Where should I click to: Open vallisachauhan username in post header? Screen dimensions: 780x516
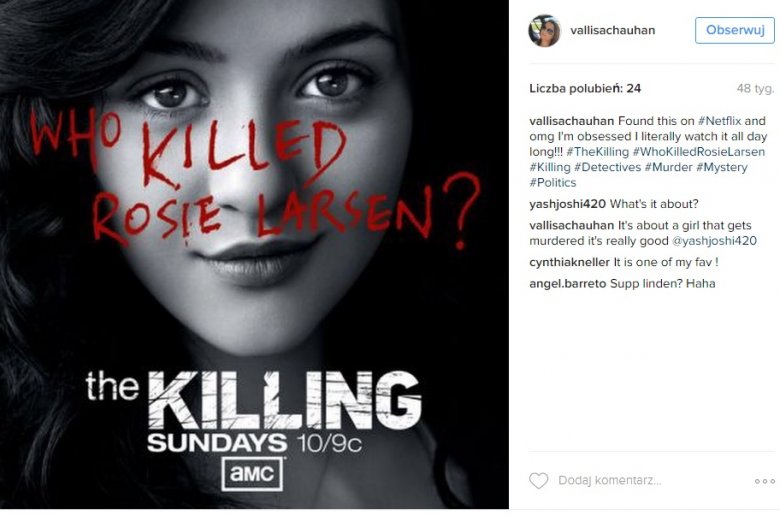click(612, 30)
